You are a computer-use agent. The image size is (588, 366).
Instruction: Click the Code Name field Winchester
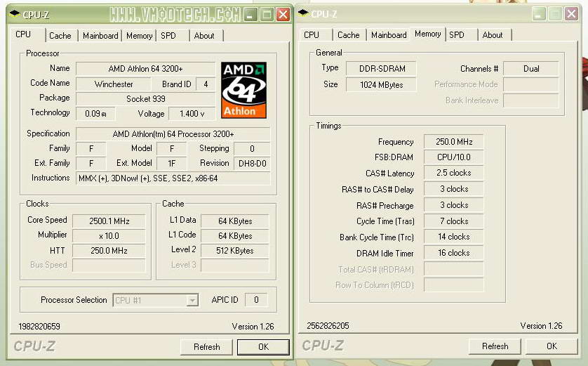click(114, 84)
